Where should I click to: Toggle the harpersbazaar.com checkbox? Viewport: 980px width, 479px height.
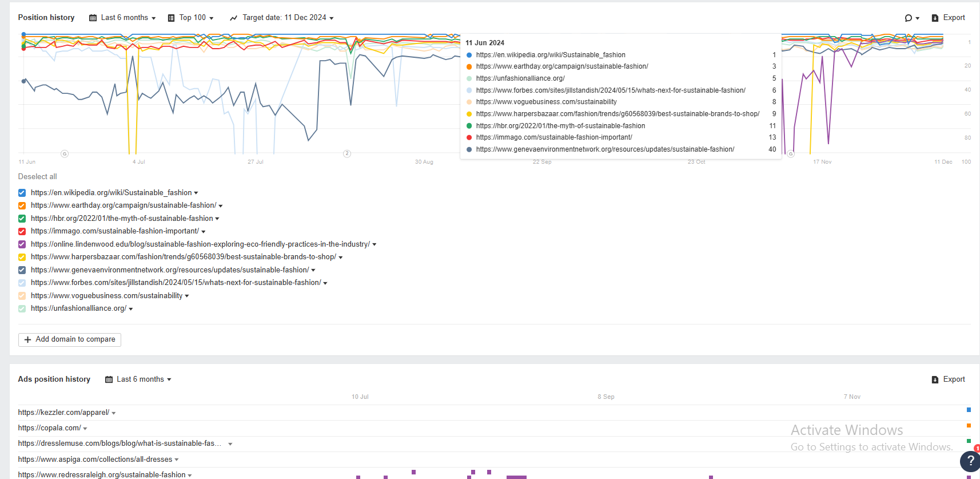click(x=22, y=257)
